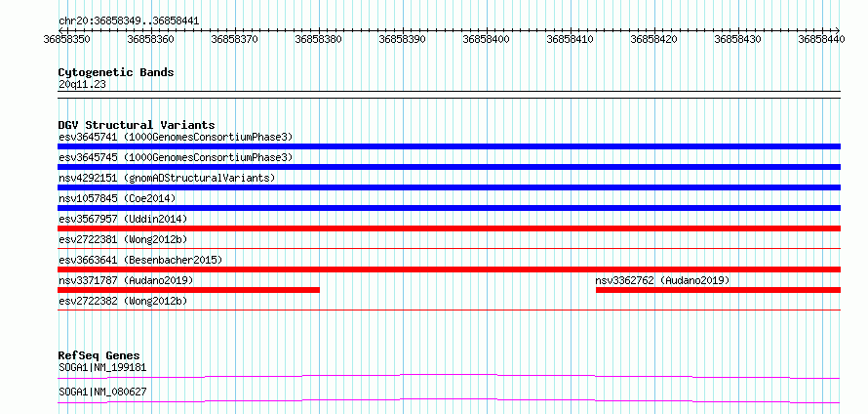This screenshot has width=868, height=414.
Task: Click ruler coordinate 36858400
Action: pos(486,39)
